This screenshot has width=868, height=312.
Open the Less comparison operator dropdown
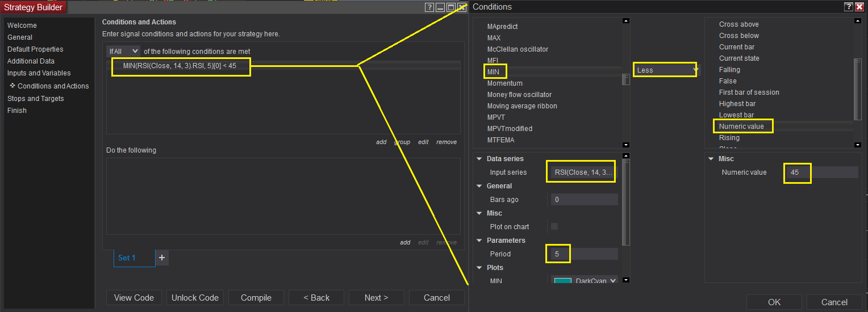665,70
